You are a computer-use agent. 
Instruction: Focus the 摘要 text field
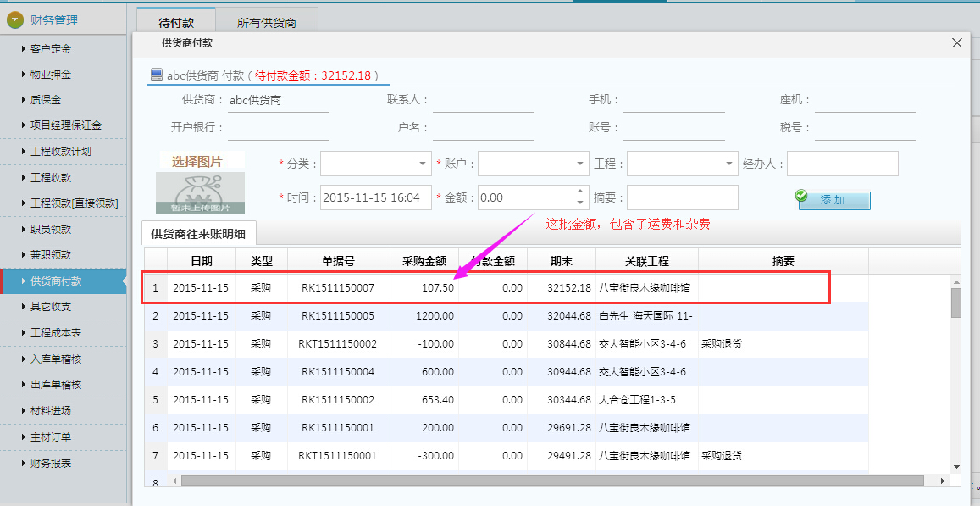682,197
